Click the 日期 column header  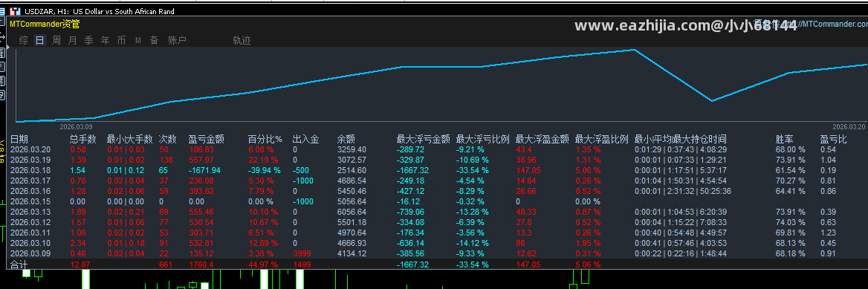tap(19, 139)
